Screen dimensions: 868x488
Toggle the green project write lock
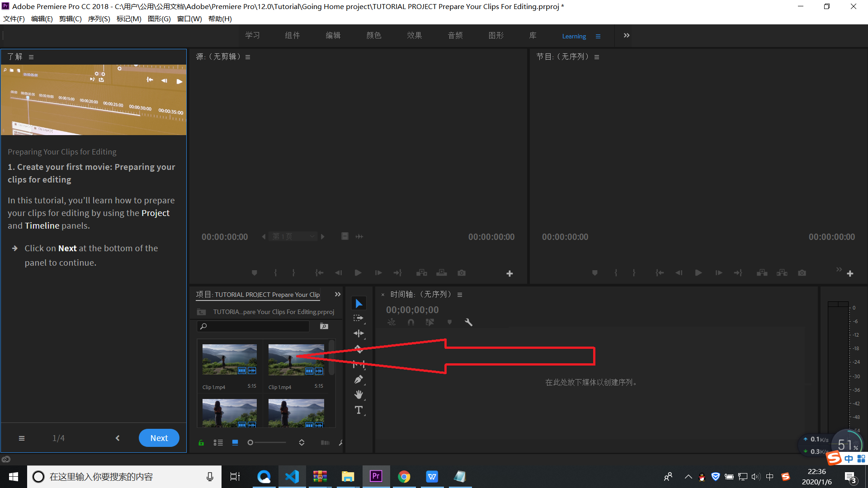(x=201, y=443)
